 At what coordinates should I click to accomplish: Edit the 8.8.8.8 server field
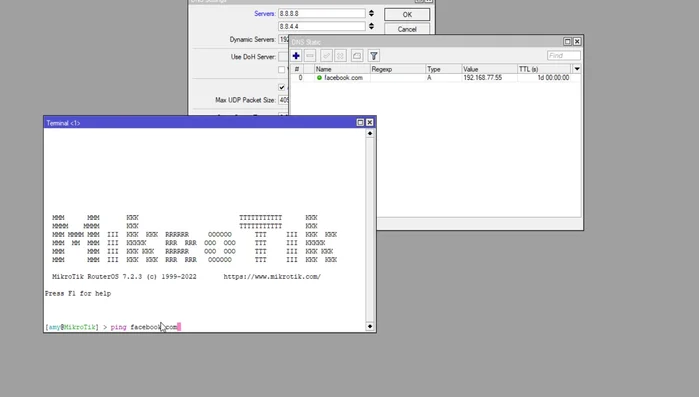pos(321,13)
